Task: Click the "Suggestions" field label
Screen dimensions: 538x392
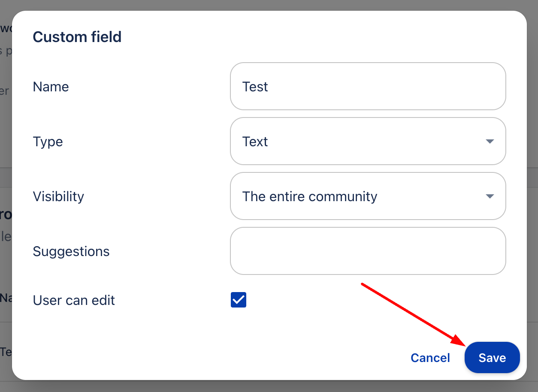Action: [x=71, y=251]
